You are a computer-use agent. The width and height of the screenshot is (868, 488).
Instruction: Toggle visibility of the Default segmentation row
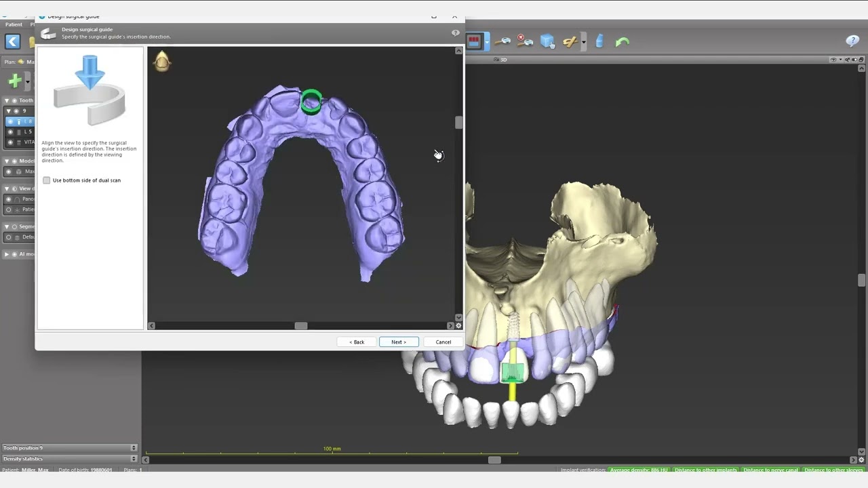pyautogui.click(x=9, y=237)
